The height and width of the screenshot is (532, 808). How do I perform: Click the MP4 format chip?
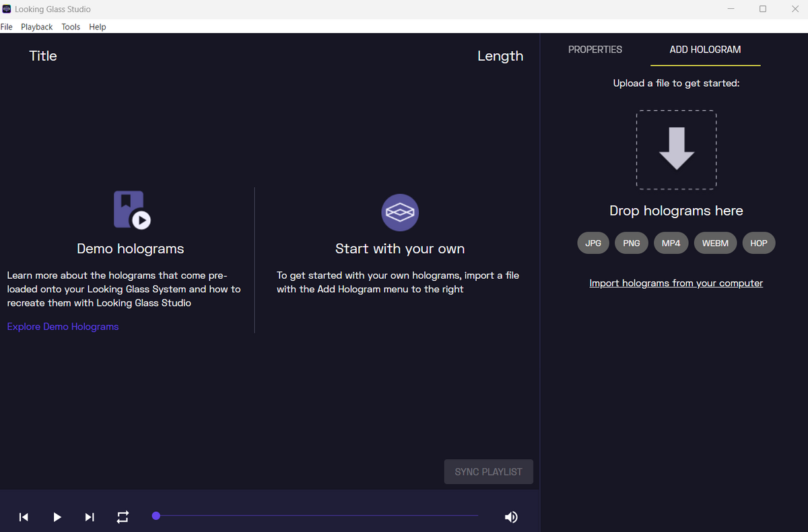671,243
